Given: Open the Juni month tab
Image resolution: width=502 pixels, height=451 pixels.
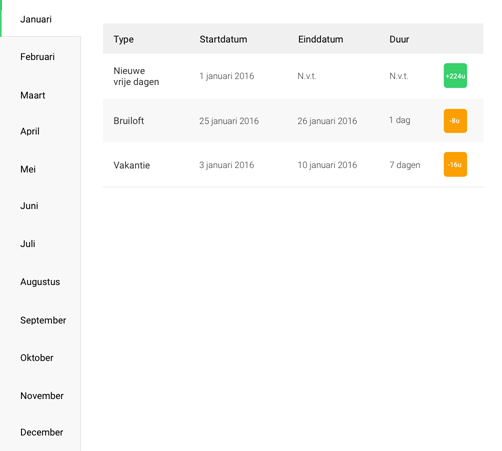Looking at the screenshot, I should pyautogui.click(x=40, y=206).
